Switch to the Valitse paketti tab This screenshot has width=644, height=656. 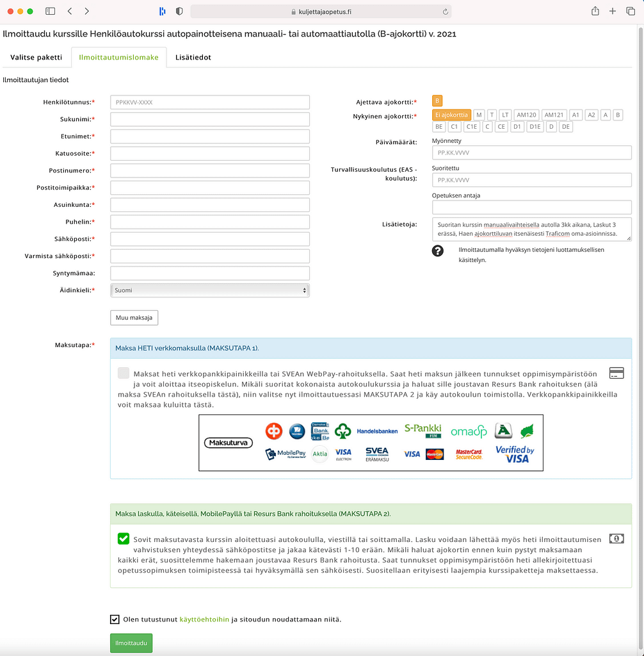36,57
